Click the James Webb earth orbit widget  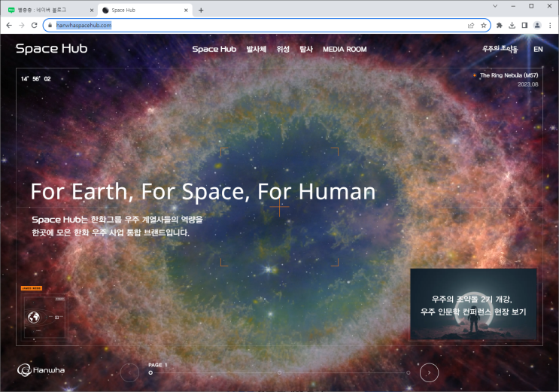44,317
